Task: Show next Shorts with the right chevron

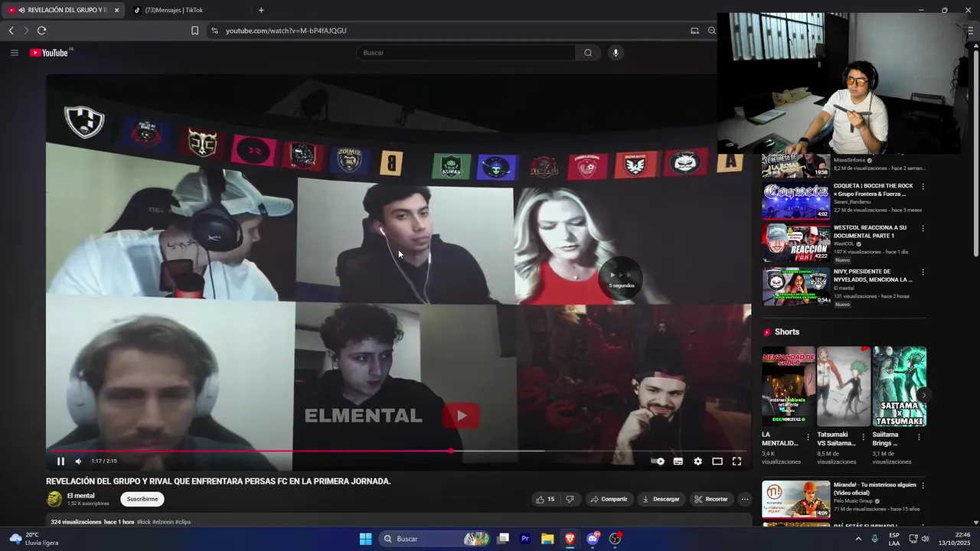Action: tap(924, 396)
